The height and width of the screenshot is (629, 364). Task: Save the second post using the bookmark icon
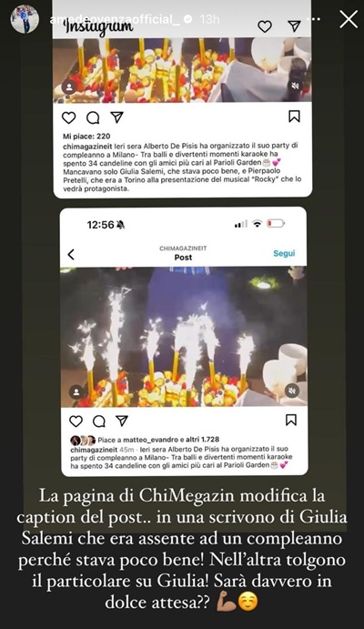[x=291, y=420]
